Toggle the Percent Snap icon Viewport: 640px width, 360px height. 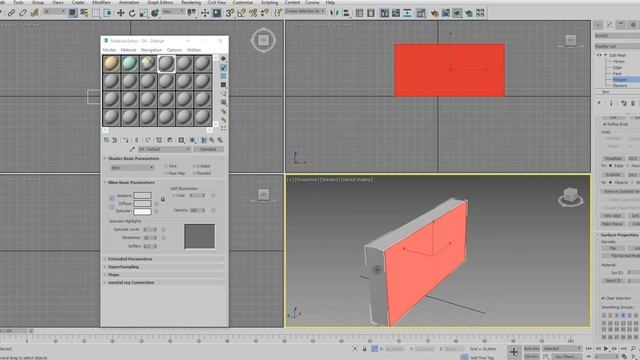pos(253,13)
